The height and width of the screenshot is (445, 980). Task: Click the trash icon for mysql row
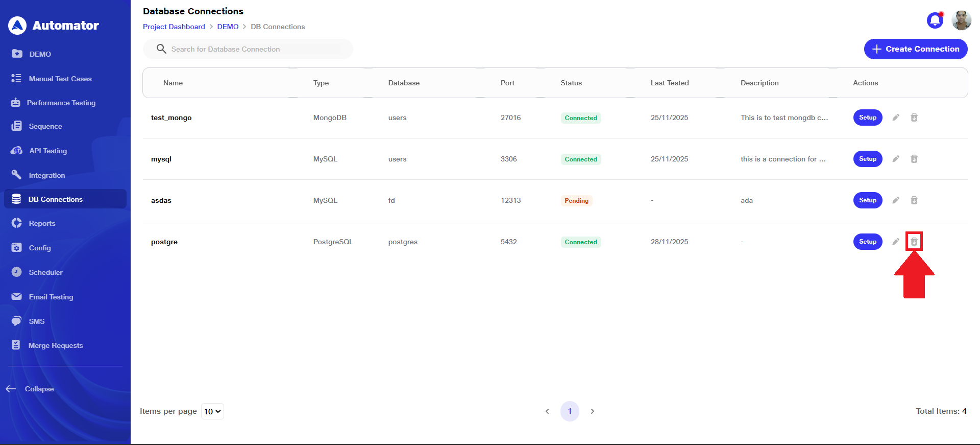pos(914,159)
